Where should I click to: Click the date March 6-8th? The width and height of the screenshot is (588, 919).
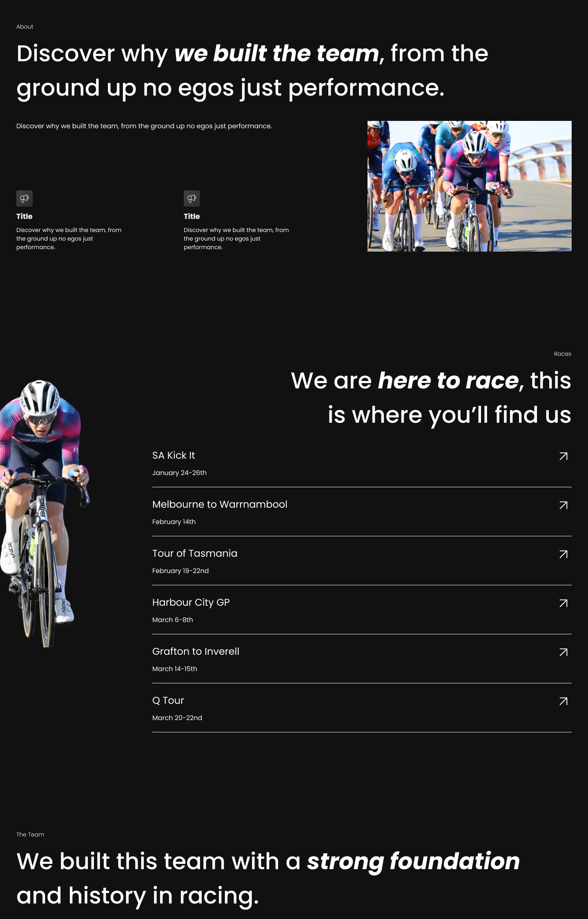point(173,620)
